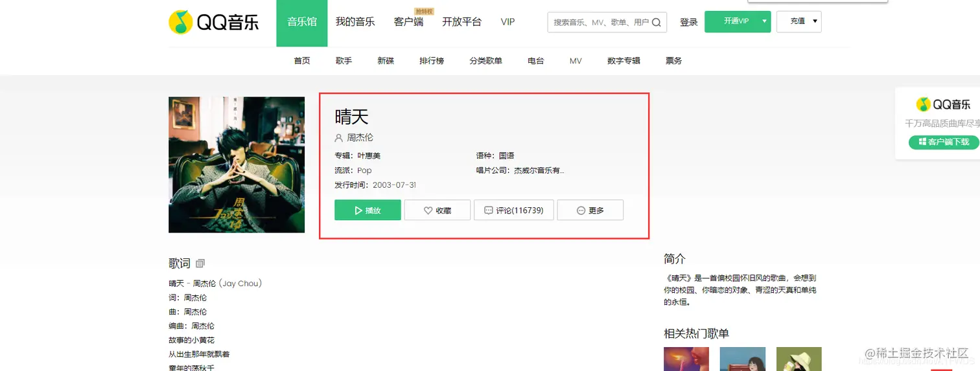
Task: Go to 首页 in the sub navigation
Action: pyautogui.click(x=302, y=61)
